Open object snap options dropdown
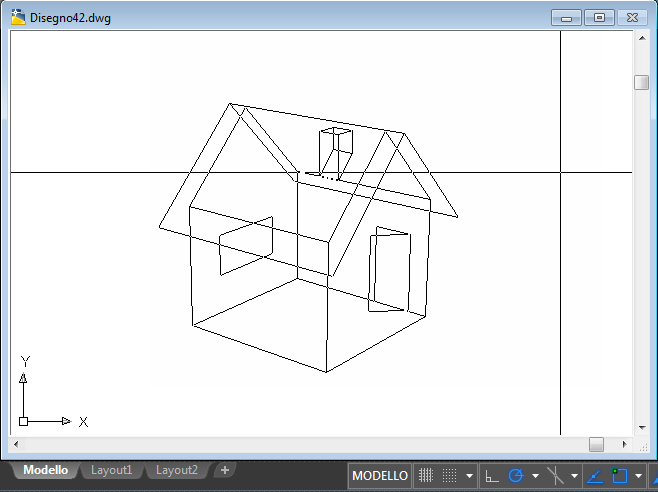The image size is (658, 492). coord(639,476)
